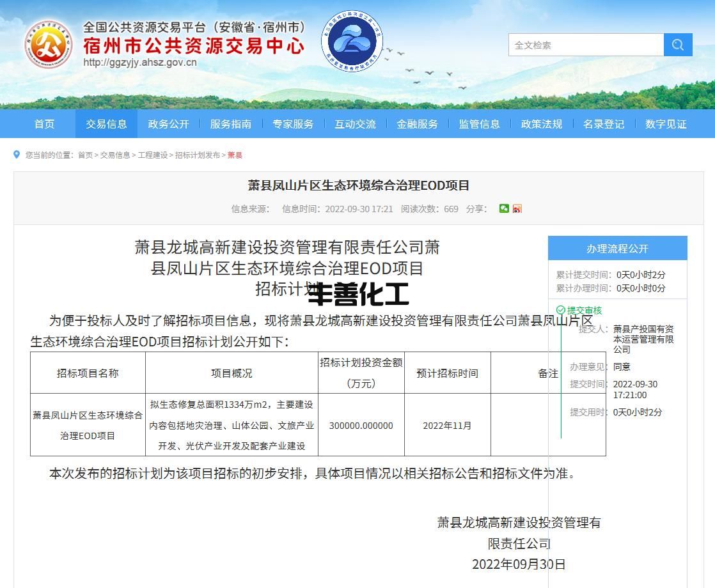Screen dimensions: 715x588
Task: Click the 办理流程公开 panel header
Action: (x=617, y=249)
